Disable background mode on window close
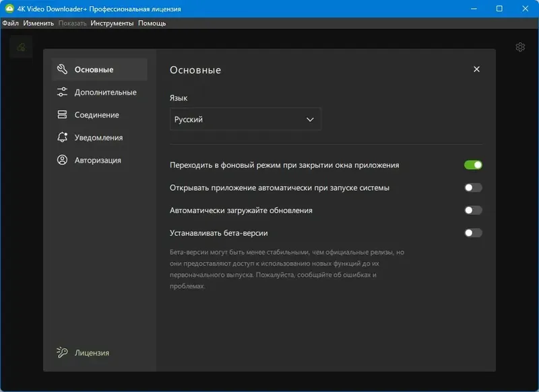The height and width of the screenshot is (392, 539). [473, 163]
